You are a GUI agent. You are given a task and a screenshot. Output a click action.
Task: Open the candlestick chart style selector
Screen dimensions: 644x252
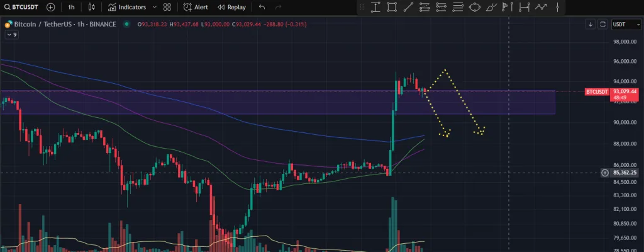coord(92,7)
